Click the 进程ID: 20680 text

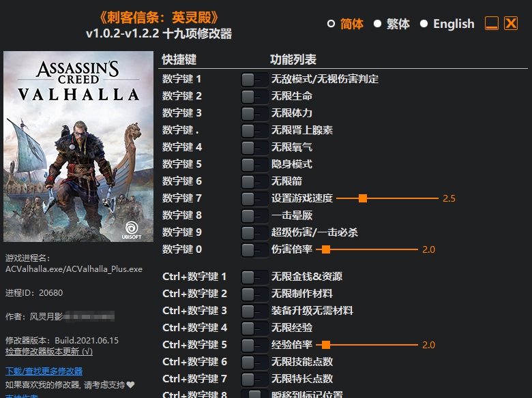coord(34,292)
